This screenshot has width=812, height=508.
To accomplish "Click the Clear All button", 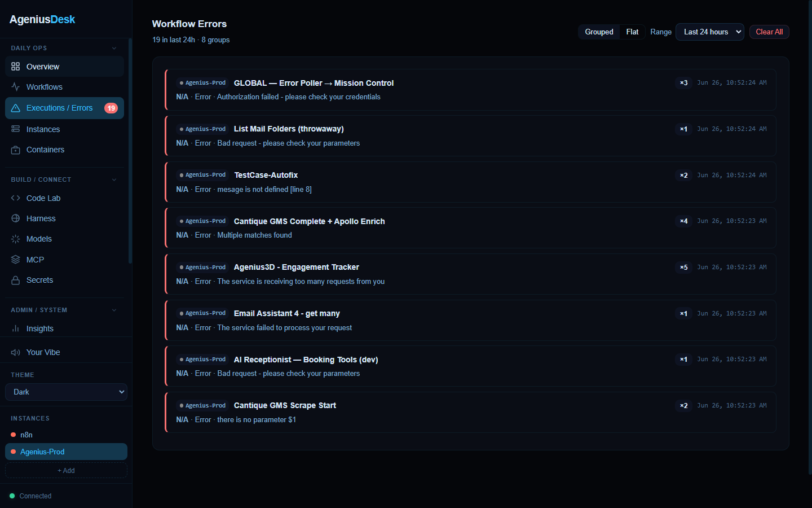I will [769, 32].
